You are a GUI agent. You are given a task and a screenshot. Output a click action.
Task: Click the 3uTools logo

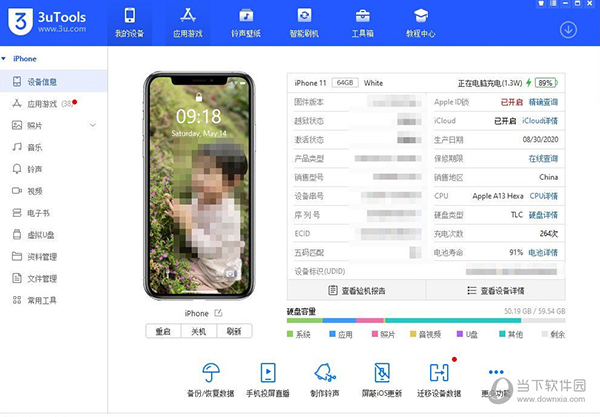(47, 22)
